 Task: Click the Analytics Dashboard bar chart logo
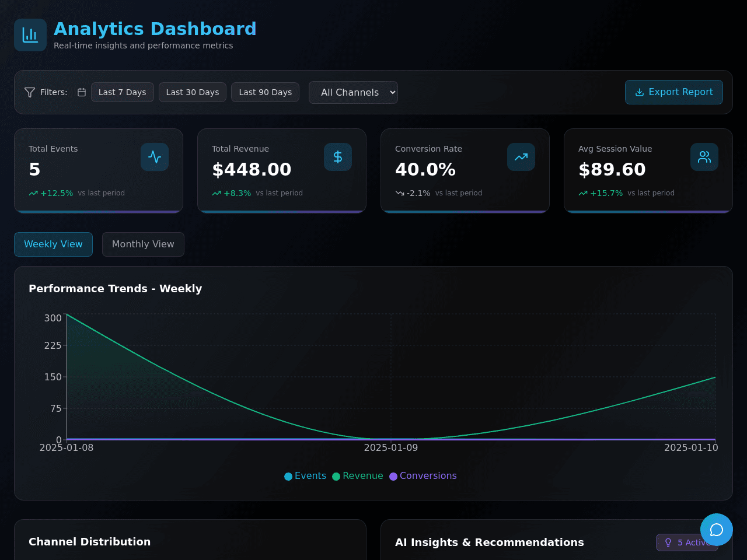tap(30, 35)
